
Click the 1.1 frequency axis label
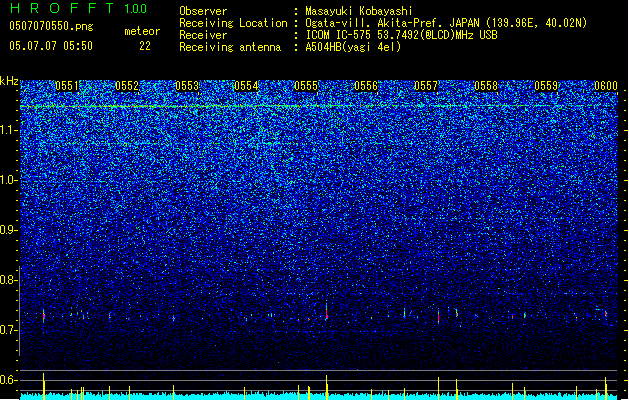[x=9, y=130]
